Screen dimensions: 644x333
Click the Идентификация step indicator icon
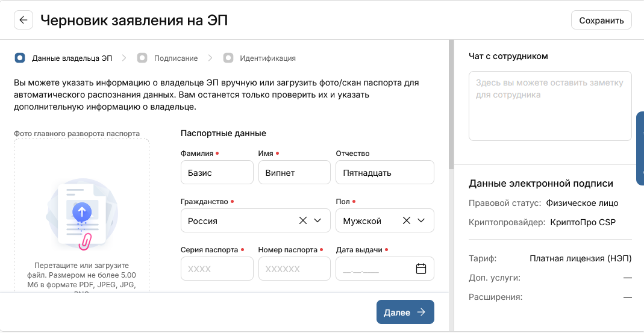click(x=228, y=58)
